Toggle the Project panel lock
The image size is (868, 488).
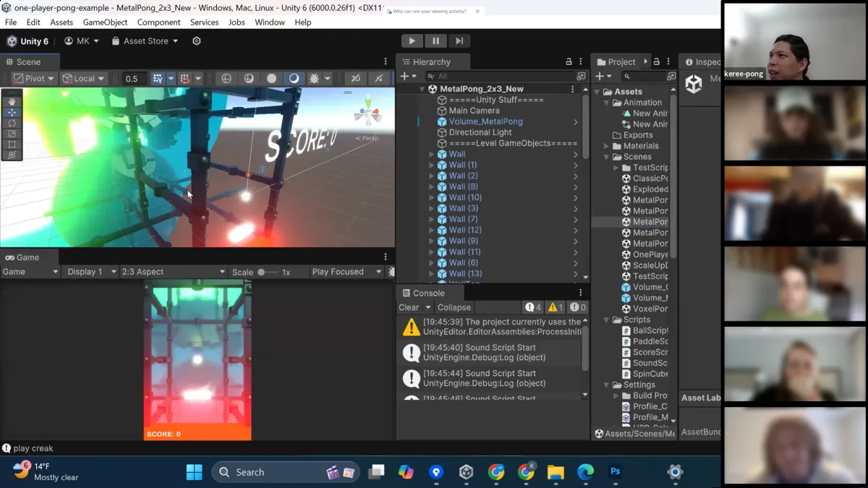pos(657,61)
